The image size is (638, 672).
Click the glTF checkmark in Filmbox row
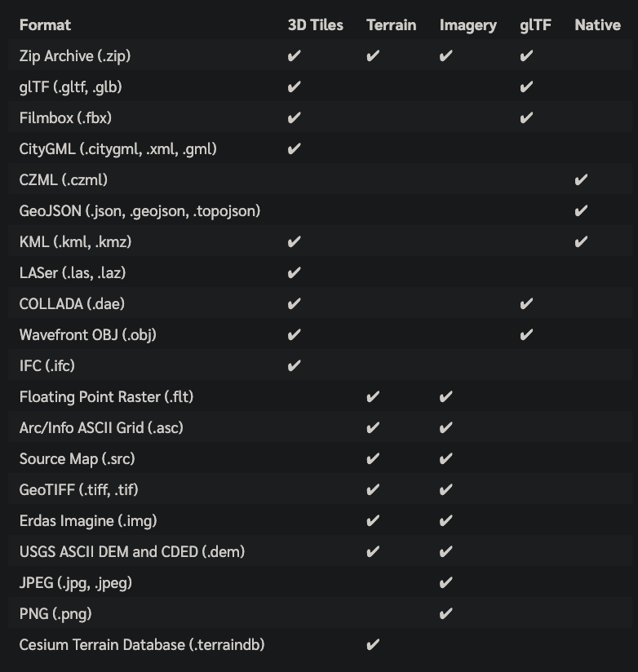(526, 118)
